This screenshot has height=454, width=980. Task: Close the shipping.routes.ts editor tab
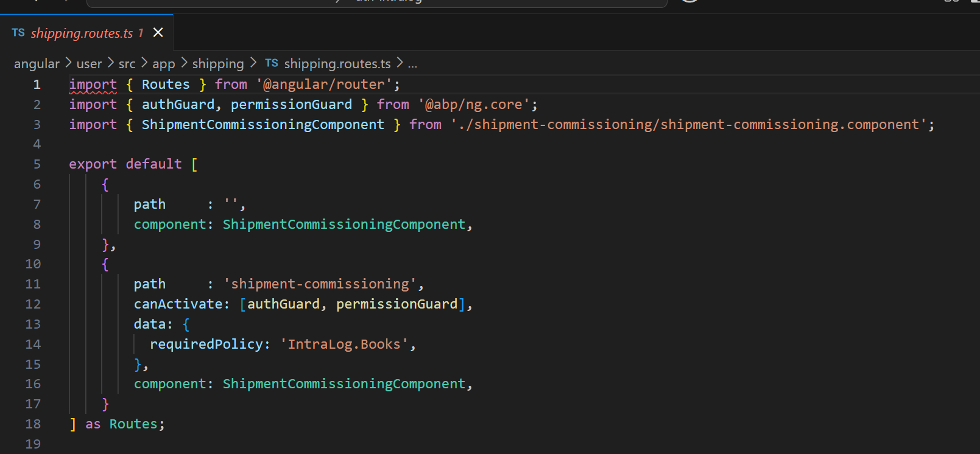point(158,32)
